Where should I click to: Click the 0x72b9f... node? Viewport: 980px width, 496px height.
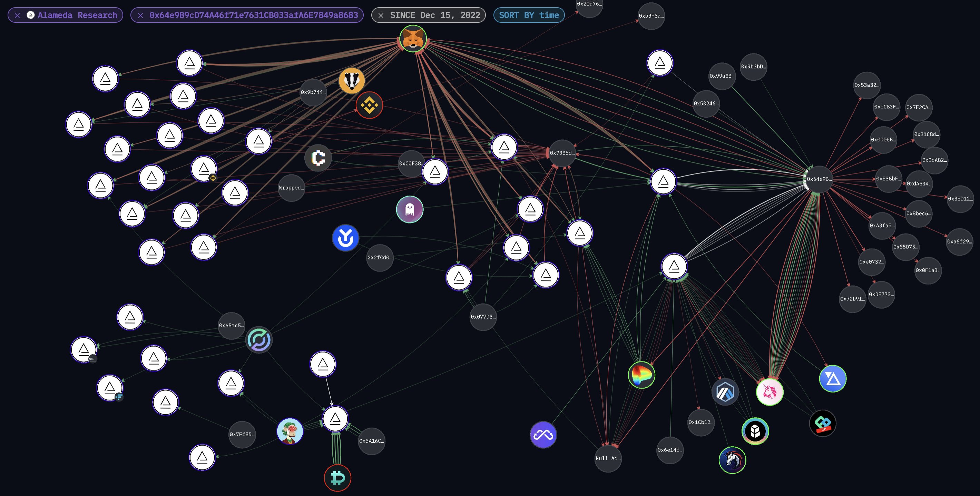pyautogui.click(x=853, y=299)
